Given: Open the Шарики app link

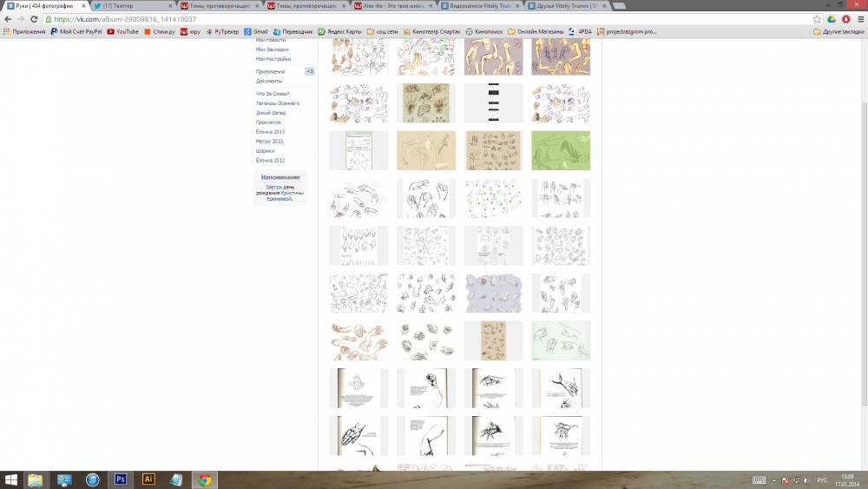Looking at the screenshot, I should (x=265, y=150).
